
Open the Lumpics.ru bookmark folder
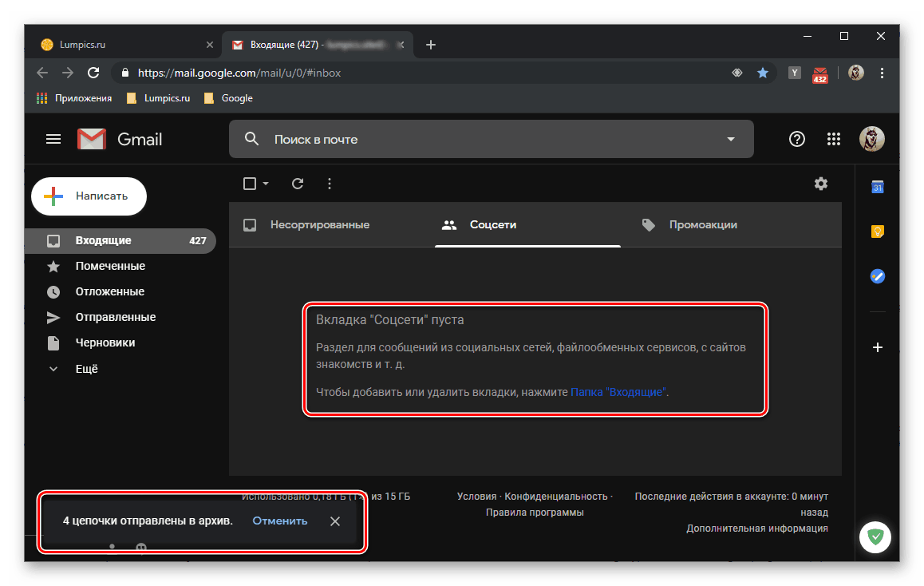[x=159, y=98]
